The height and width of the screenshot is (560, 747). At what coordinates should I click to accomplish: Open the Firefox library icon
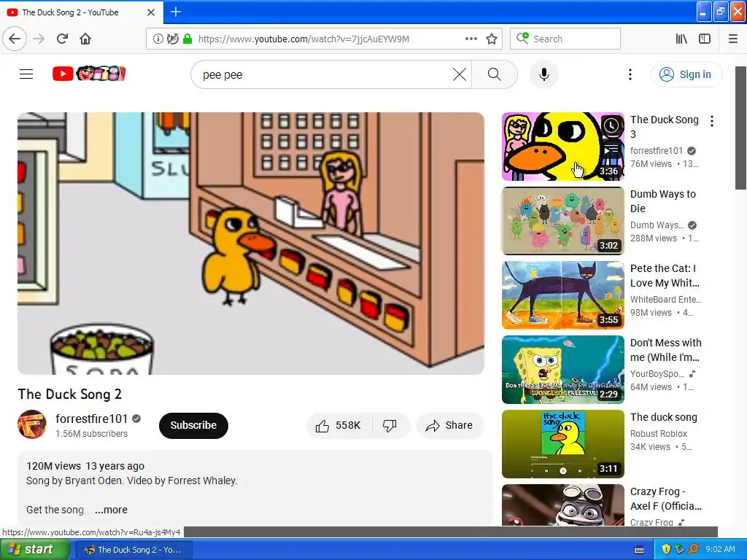click(x=681, y=39)
